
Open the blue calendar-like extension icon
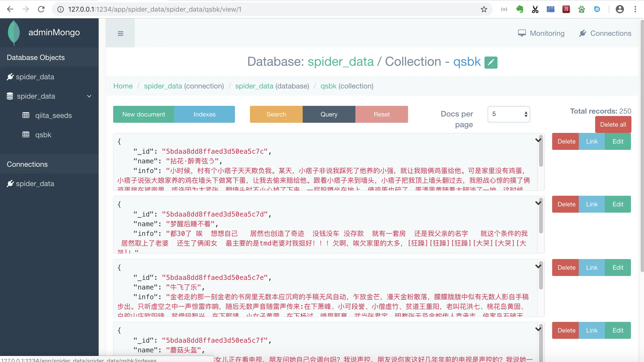pyautogui.click(x=550, y=9)
